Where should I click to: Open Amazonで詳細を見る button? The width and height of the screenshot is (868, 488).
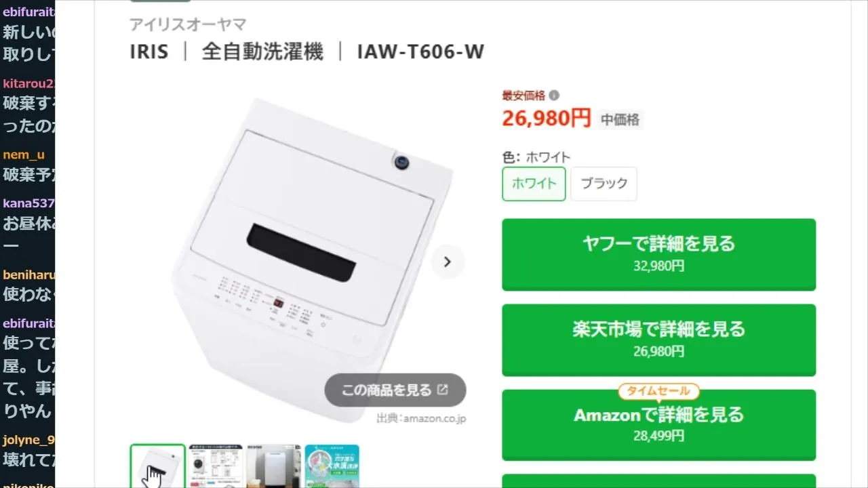[658, 425]
